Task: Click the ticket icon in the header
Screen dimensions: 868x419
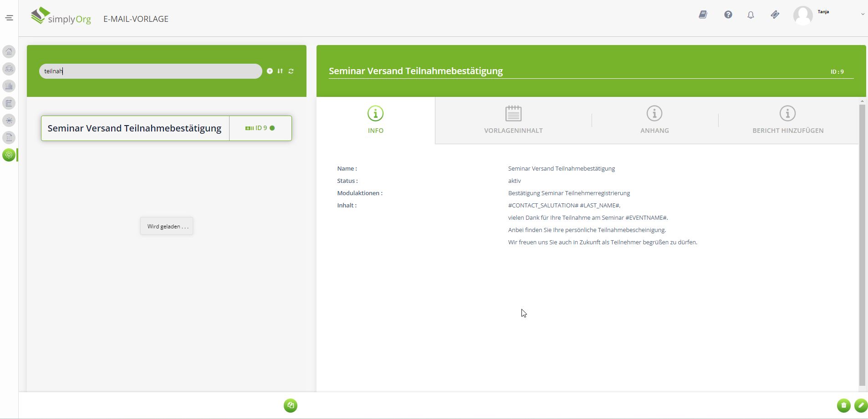Action: coord(775,15)
